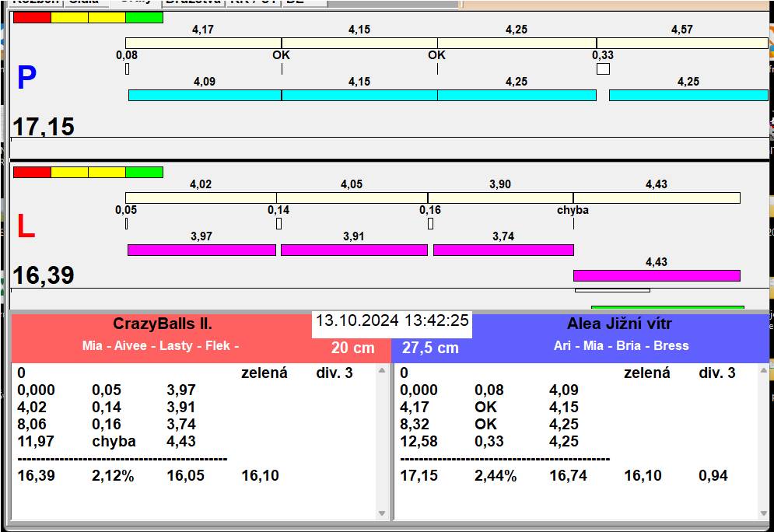Click the Alea Jižní vítr team header

(x=619, y=324)
